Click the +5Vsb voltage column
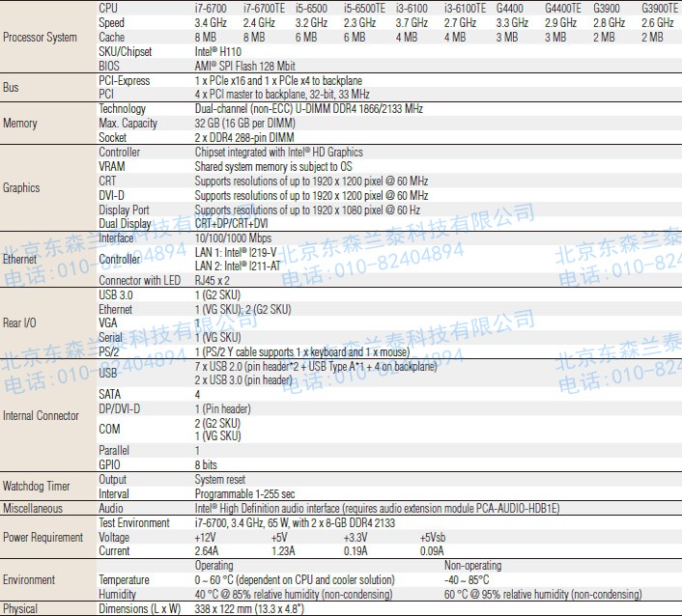The image size is (682, 616). point(433,537)
